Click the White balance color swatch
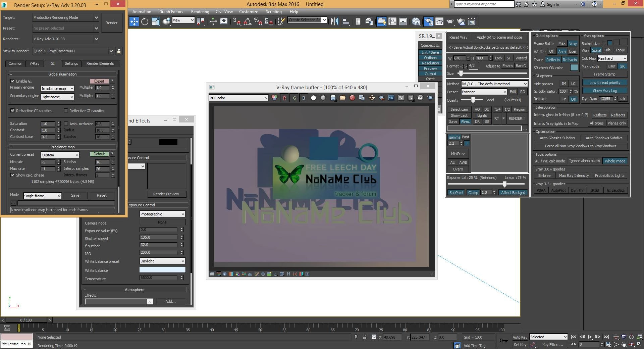This screenshot has width=644, height=349. [162, 270]
